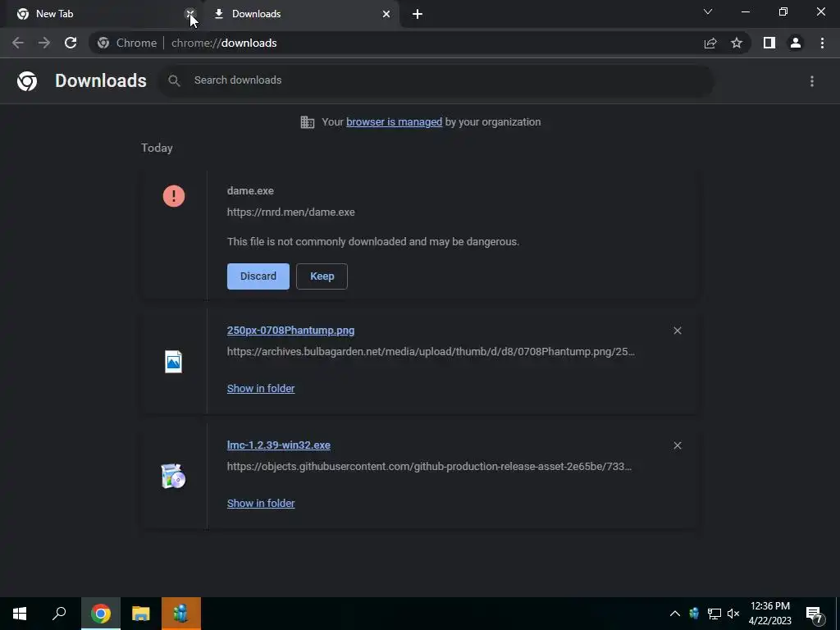Screen dimensions: 840x630
Task: Click the orange highlighted taskbar app
Action: [181, 614]
